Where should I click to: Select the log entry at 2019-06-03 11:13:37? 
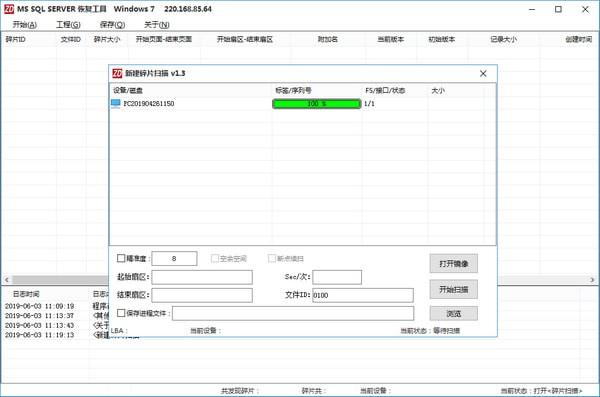click(x=39, y=316)
